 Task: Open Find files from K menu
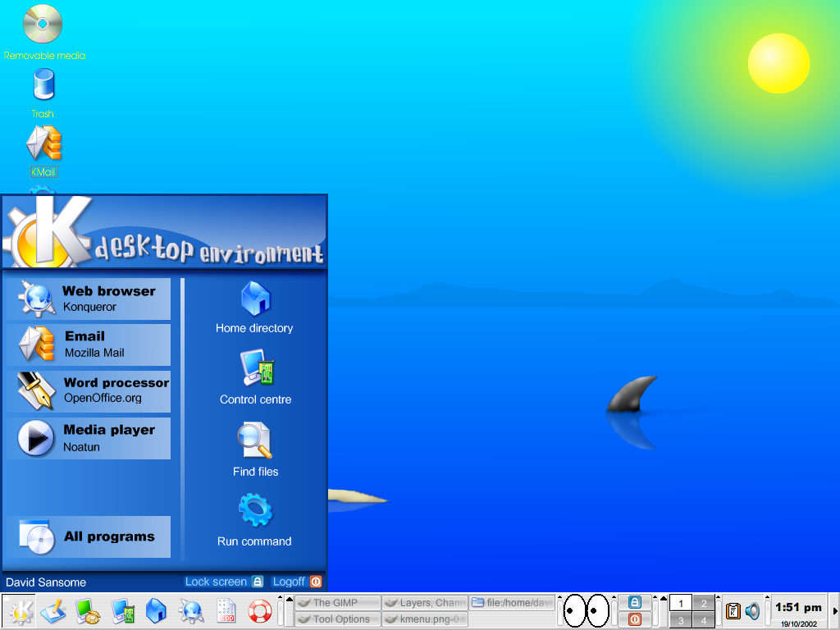[256, 450]
